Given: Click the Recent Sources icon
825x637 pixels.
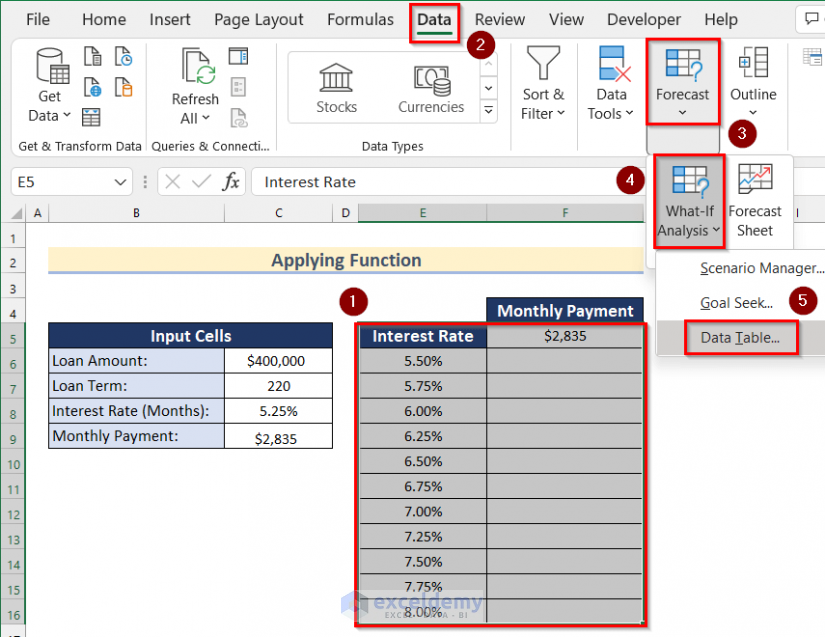Looking at the screenshot, I should (x=124, y=56).
